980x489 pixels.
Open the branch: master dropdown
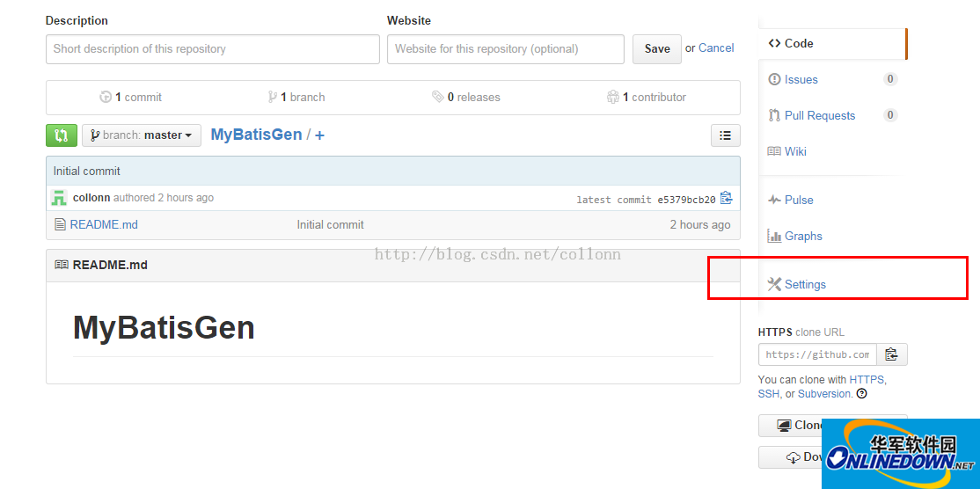point(142,135)
